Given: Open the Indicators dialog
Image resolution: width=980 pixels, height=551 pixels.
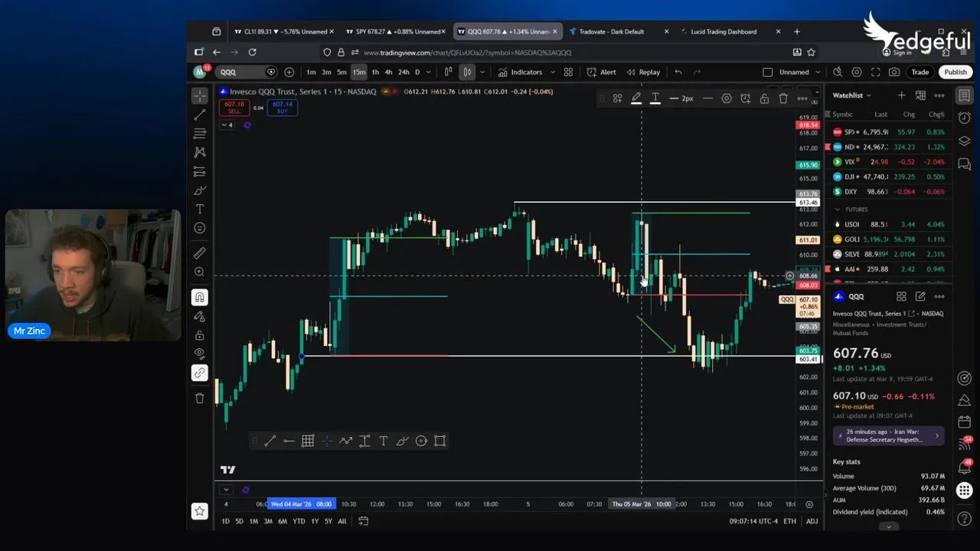Looking at the screenshot, I should click(520, 72).
